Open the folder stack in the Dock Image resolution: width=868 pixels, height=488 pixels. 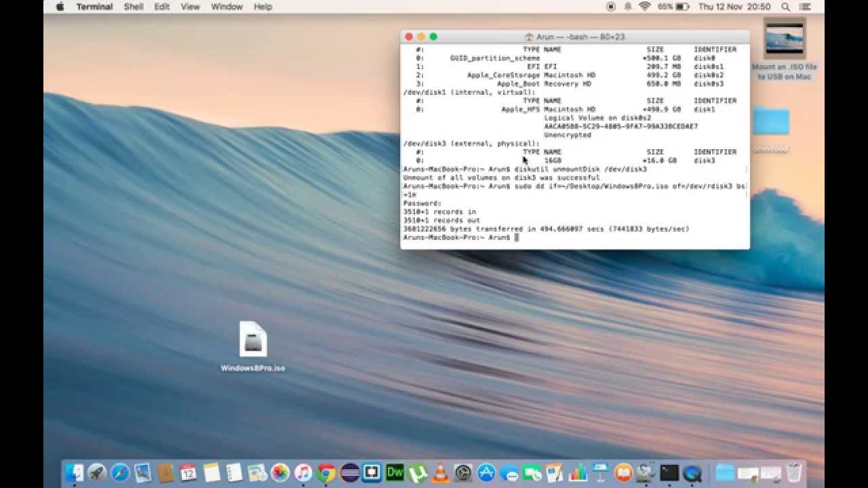[x=724, y=472]
